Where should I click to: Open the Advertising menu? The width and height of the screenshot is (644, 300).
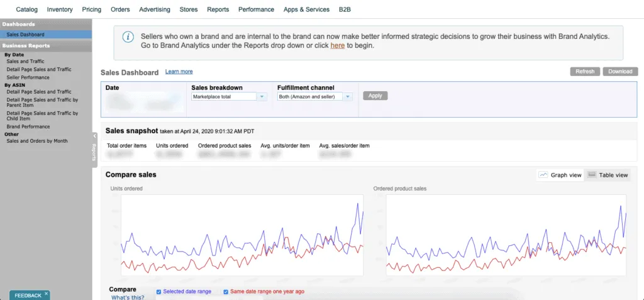click(x=155, y=9)
